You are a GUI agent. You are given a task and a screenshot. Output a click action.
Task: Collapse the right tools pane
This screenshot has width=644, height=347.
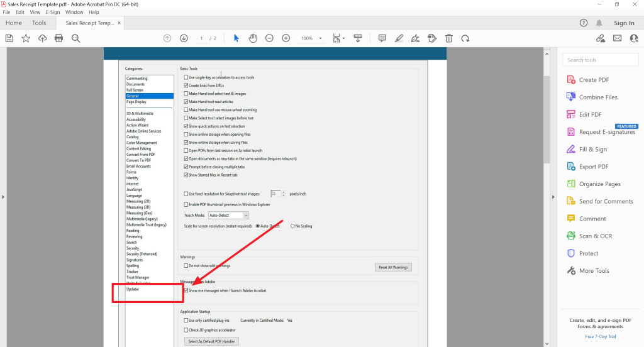point(553,197)
